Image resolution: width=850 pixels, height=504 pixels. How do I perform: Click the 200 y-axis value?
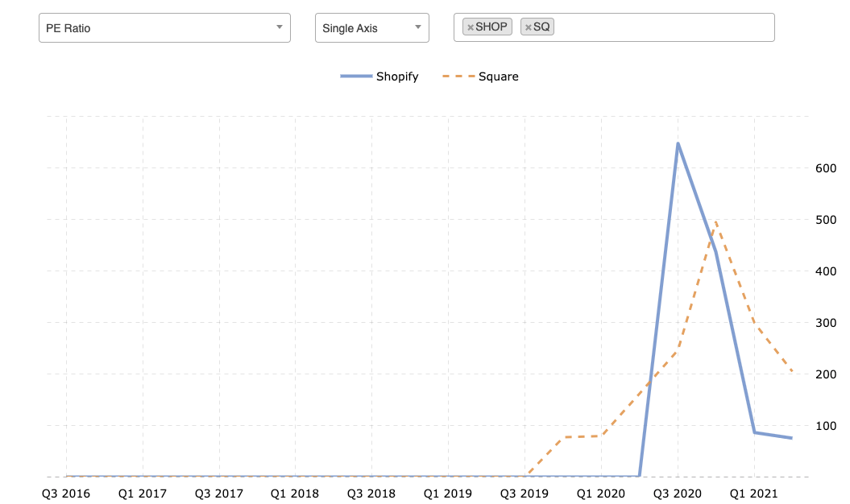pyautogui.click(x=826, y=374)
